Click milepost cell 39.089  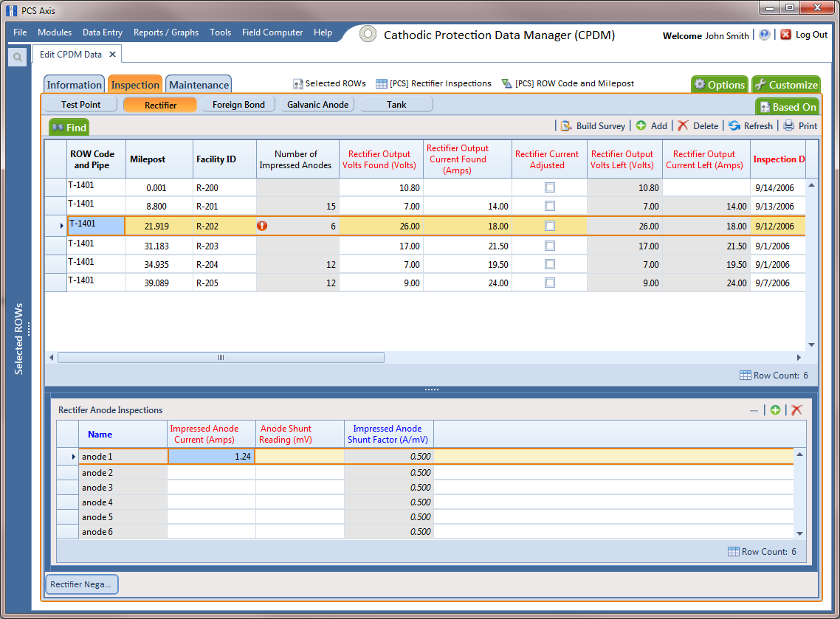click(159, 283)
